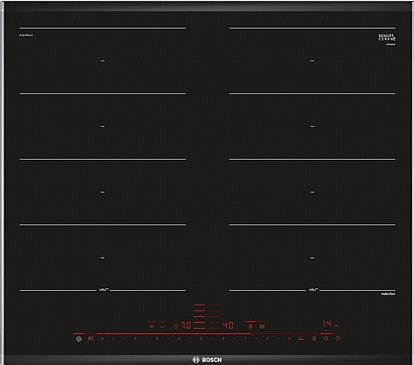This screenshot has height=365, width=414.
Task: Tap the first of three right-hand symbols
Action: click(314, 339)
